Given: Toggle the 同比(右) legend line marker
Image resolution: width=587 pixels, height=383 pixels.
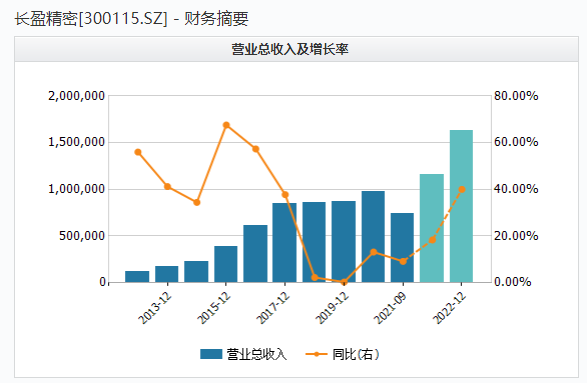Looking at the screenshot, I should [317, 354].
